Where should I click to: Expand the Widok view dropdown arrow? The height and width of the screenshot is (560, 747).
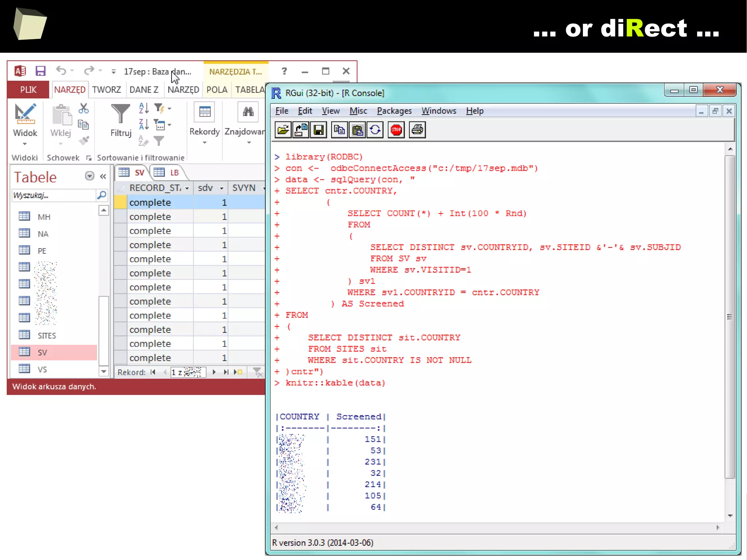tap(25, 144)
